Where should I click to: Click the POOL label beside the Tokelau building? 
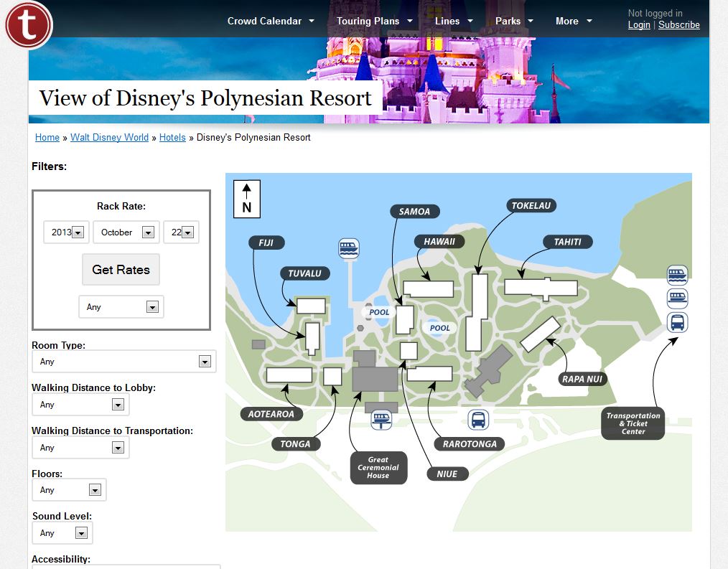coord(439,328)
